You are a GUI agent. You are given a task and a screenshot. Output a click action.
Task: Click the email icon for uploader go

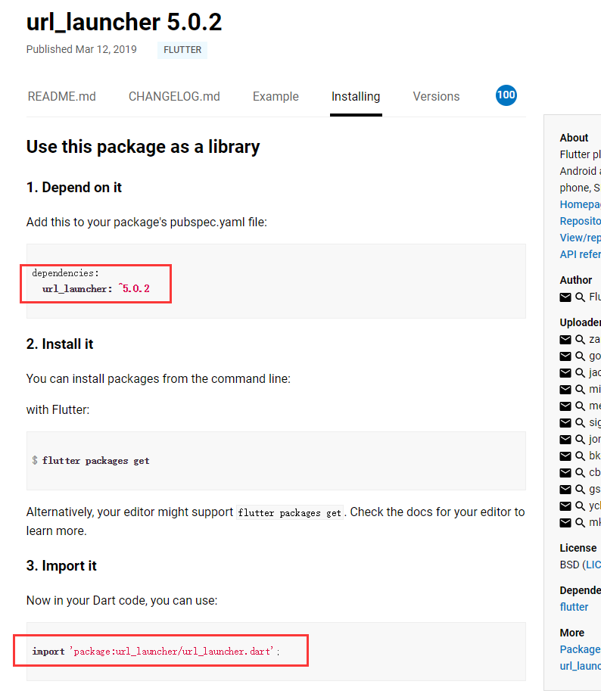[x=565, y=356]
